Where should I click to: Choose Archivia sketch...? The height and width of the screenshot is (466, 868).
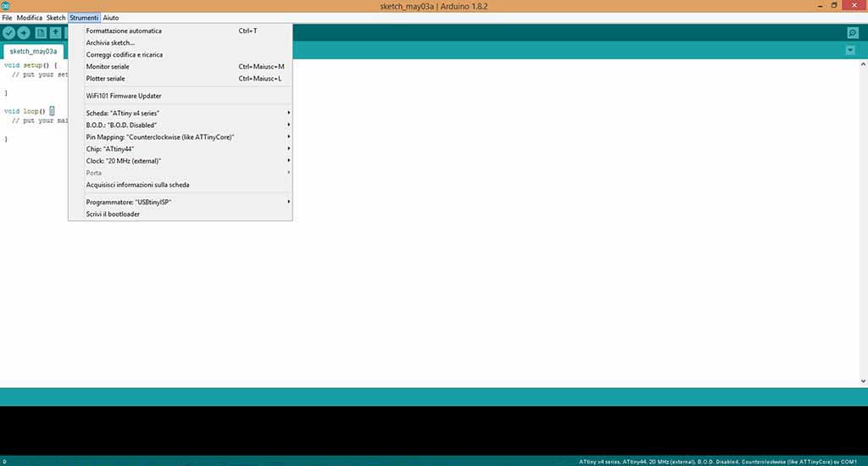pyautogui.click(x=181, y=42)
